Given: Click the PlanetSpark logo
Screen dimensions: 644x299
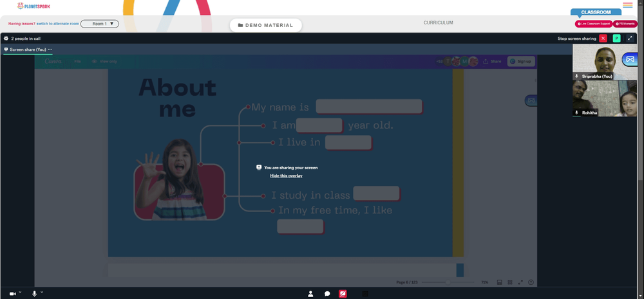Looking at the screenshot, I should pos(33,6).
